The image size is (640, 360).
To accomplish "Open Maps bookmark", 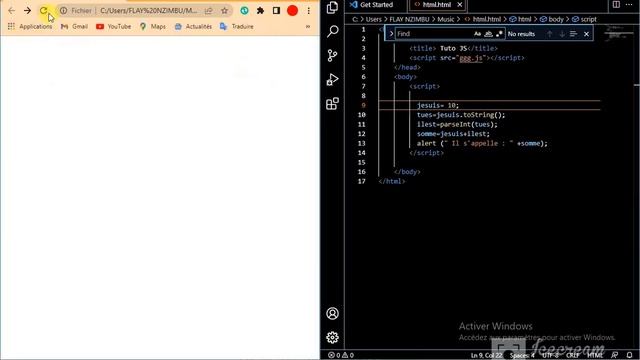I will (153, 27).
